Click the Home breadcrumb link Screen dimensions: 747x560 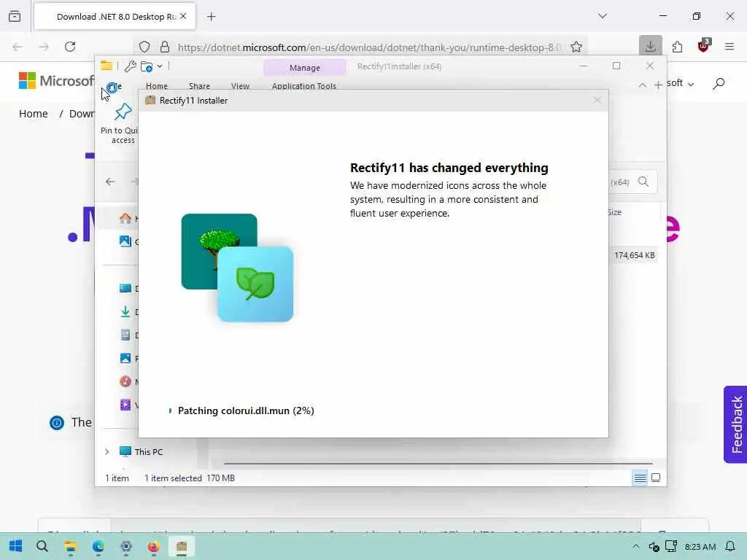point(34,114)
